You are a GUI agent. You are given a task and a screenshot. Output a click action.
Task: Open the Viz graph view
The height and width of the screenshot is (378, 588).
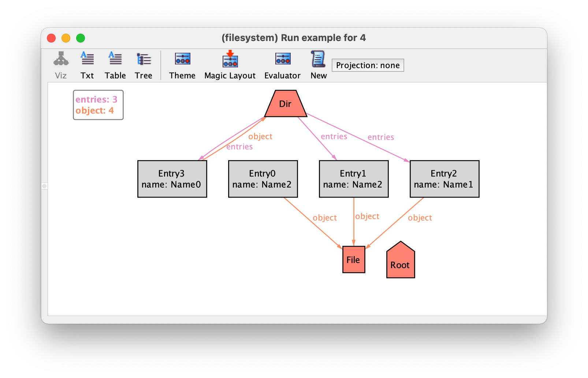[61, 66]
